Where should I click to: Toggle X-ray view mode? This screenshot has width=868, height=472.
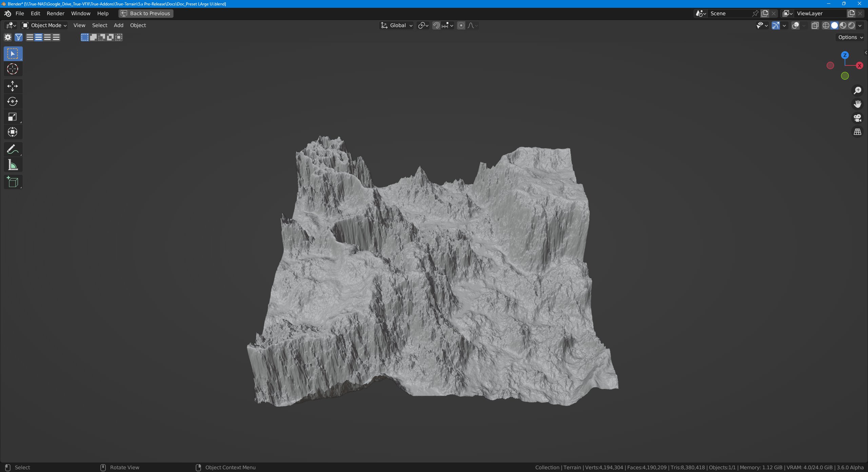pos(815,25)
